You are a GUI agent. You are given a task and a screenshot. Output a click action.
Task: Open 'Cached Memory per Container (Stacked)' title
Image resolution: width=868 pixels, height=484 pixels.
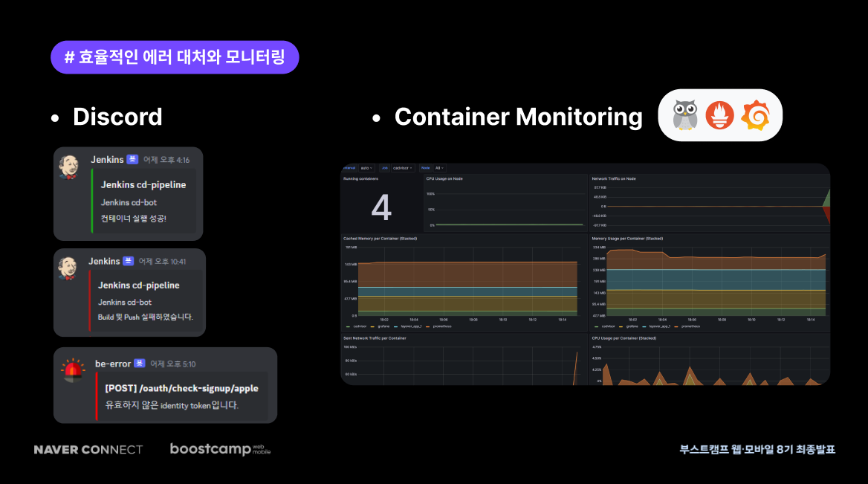380,239
